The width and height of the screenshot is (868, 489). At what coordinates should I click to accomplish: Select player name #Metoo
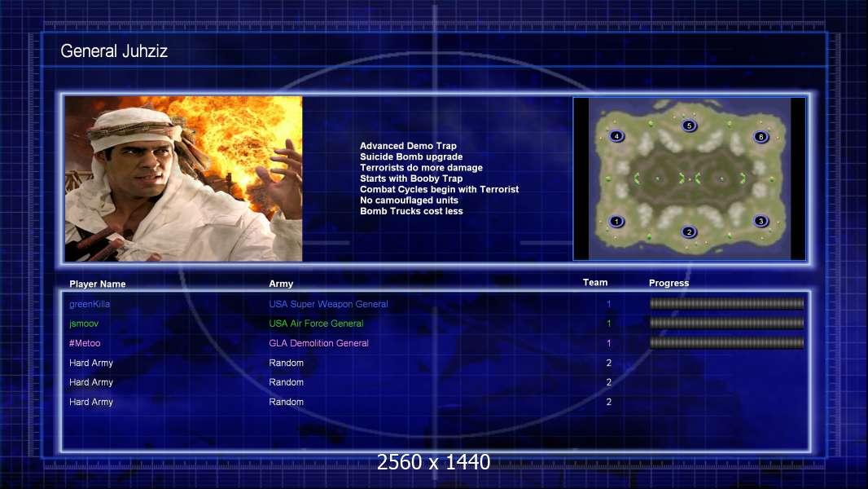85,343
